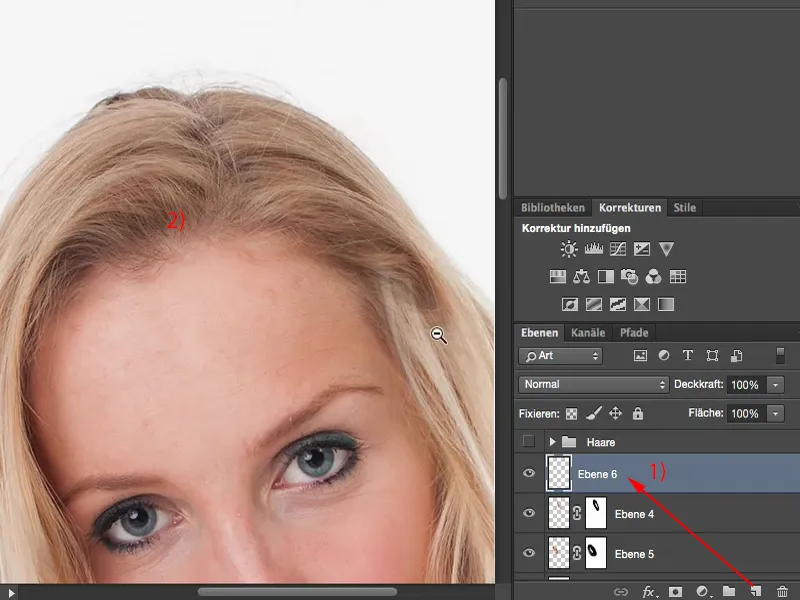Toggle Ebene 4 mask link
This screenshot has height=600, width=800.
[577, 513]
